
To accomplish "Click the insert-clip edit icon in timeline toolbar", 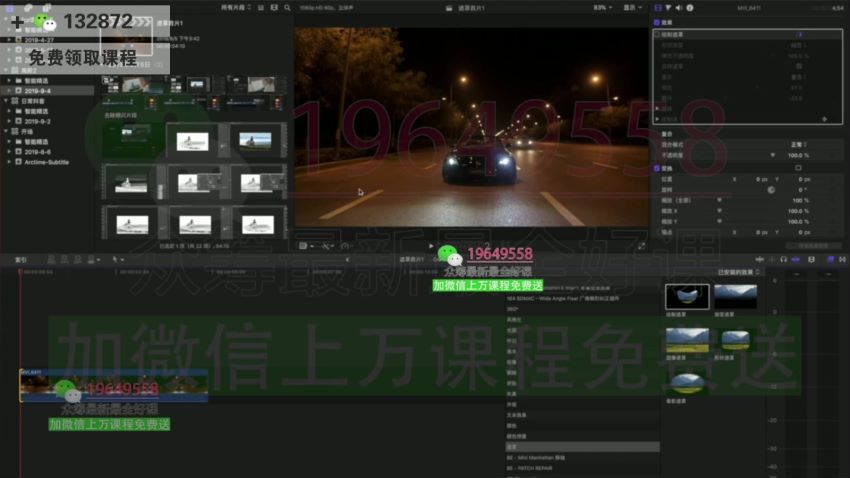I will pos(65,260).
